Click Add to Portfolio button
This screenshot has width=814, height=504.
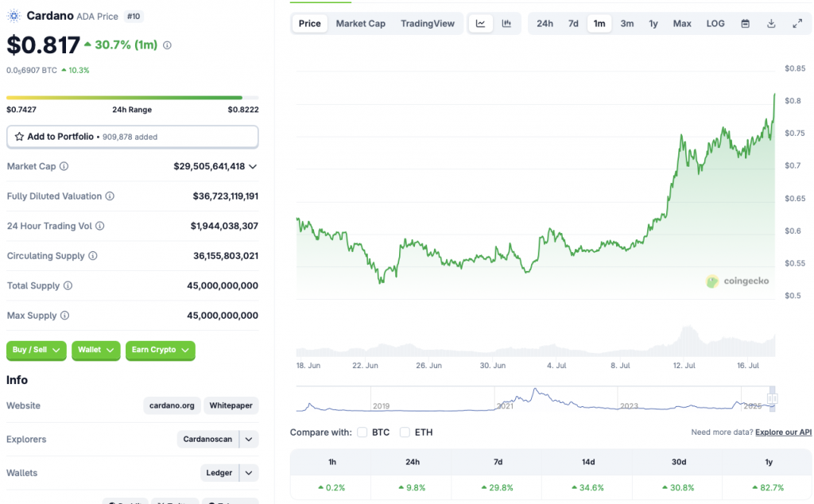click(x=133, y=137)
